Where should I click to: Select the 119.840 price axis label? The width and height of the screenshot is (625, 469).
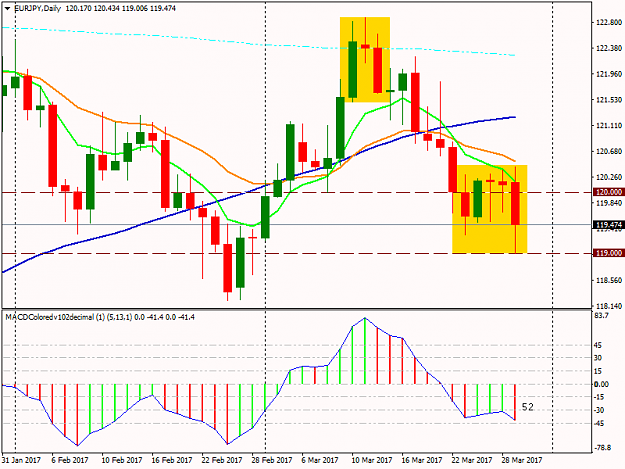[x=609, y=203]
